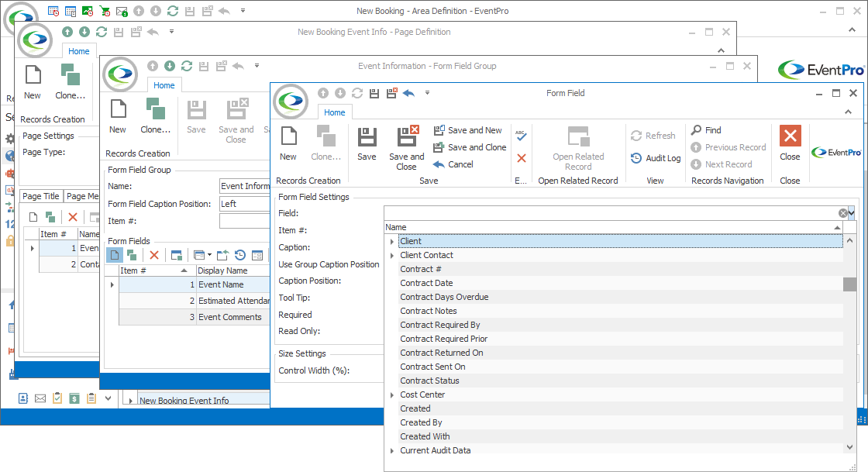Click the Name field in Form Field Group
The image size is (868, 472).
pyautogui.click(x=245, y=186)
